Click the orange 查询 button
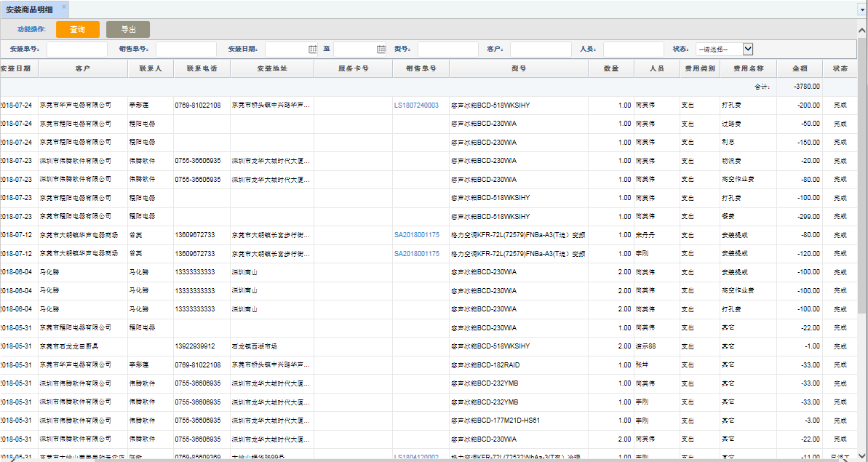868x462 pixels. pyautogui.click(x=78, y=29)
